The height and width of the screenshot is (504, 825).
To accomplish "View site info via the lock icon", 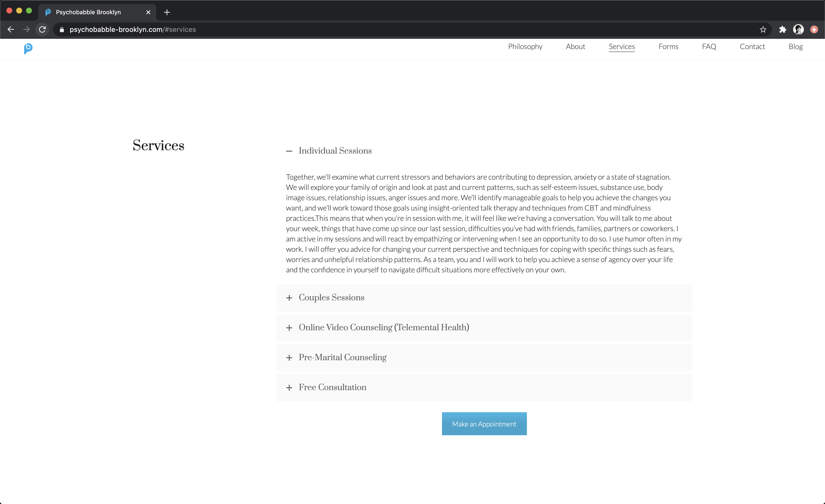I will tap(62, 29).
